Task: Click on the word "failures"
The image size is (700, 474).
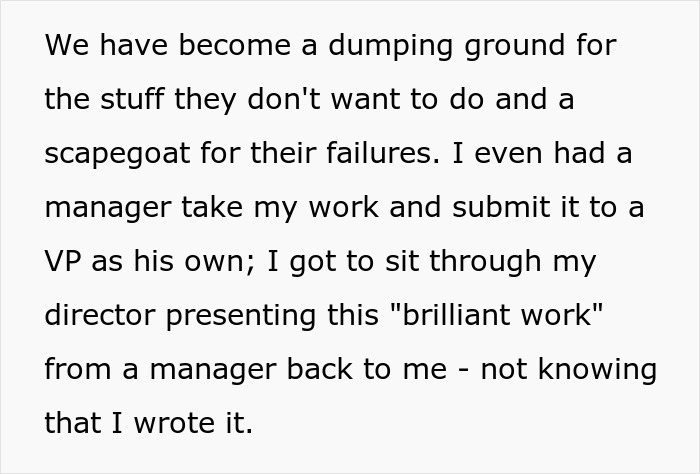Action: click(383, 152)
